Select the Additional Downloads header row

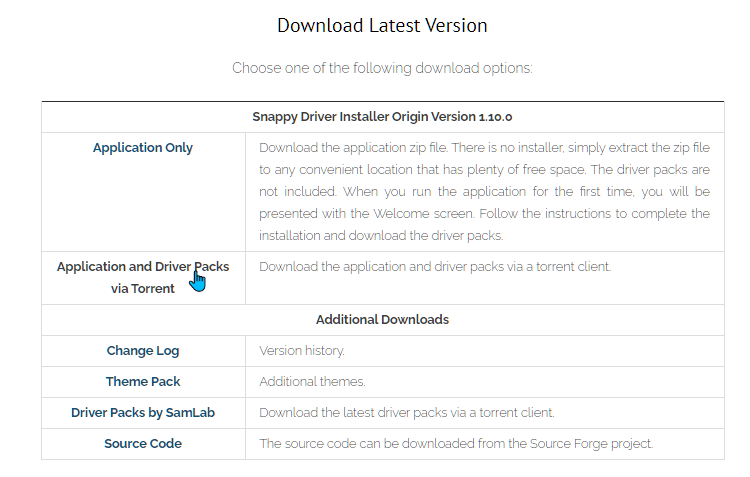(382, 320)
